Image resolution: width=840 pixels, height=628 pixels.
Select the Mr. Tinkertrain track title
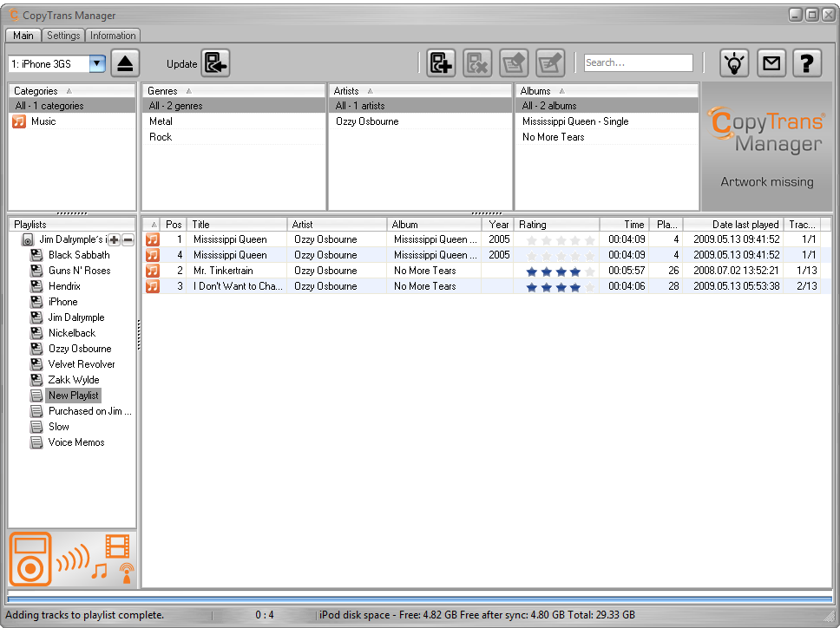point(223,271)
